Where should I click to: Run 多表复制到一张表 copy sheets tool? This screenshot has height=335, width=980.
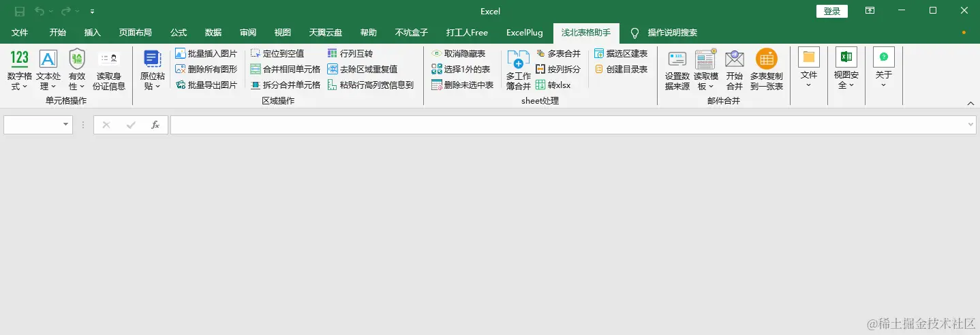(767, 70)
